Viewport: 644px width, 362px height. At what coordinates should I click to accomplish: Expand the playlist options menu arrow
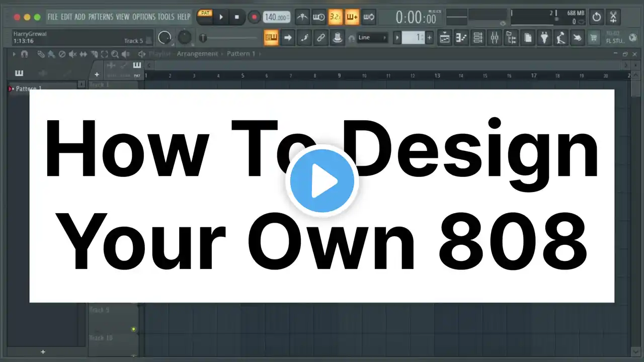point(14,54)
